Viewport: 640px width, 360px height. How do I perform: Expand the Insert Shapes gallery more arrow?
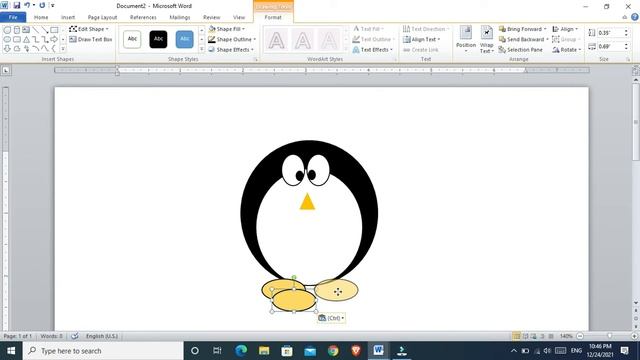tap(63, 49)
